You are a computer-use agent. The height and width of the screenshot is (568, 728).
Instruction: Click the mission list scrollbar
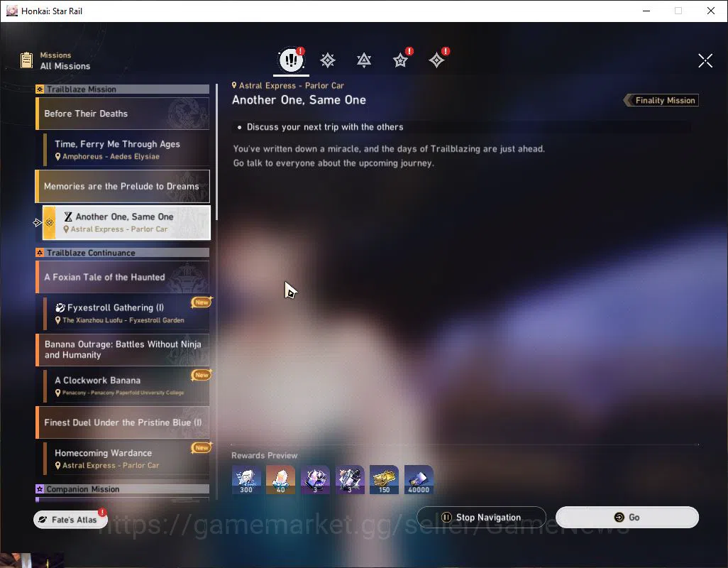216,153
